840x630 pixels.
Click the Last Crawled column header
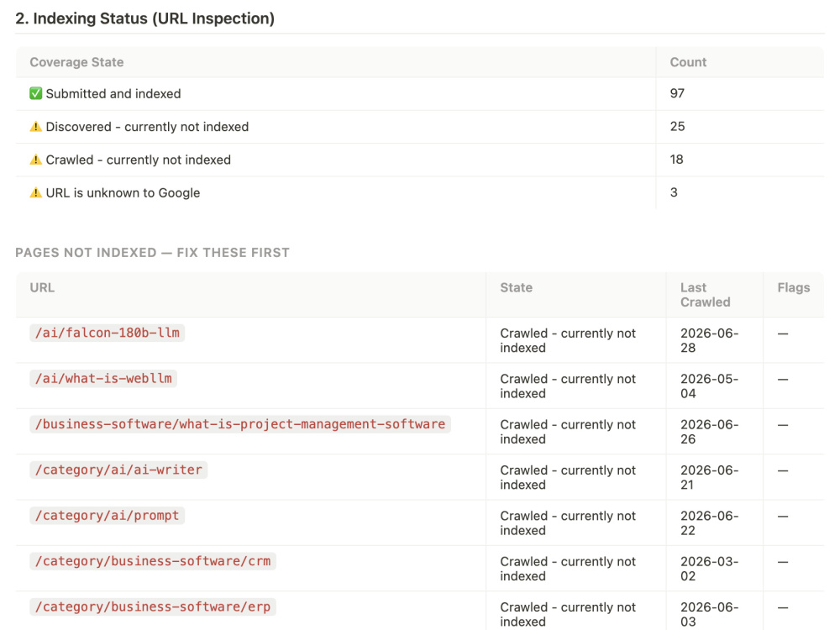pos(705,295)
